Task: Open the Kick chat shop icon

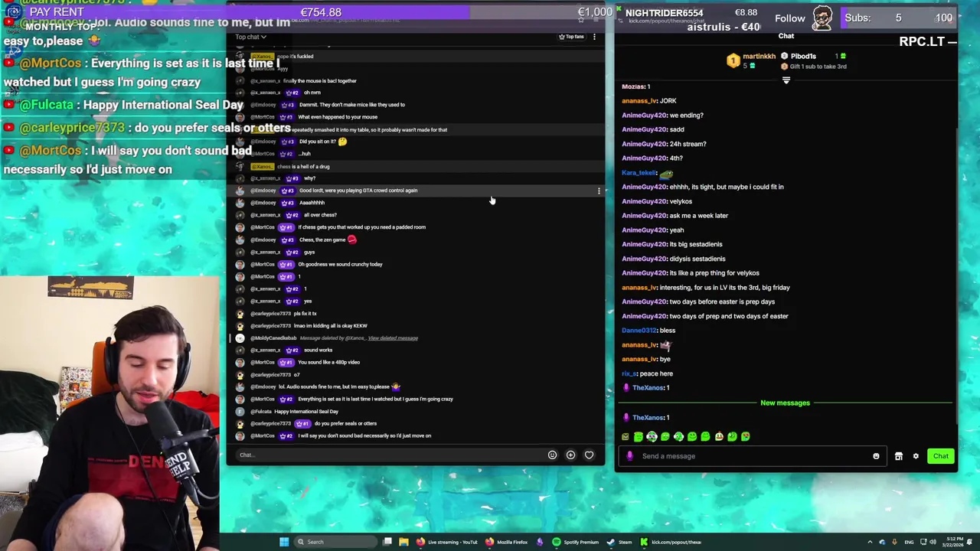Action: [x=899, y=456]
